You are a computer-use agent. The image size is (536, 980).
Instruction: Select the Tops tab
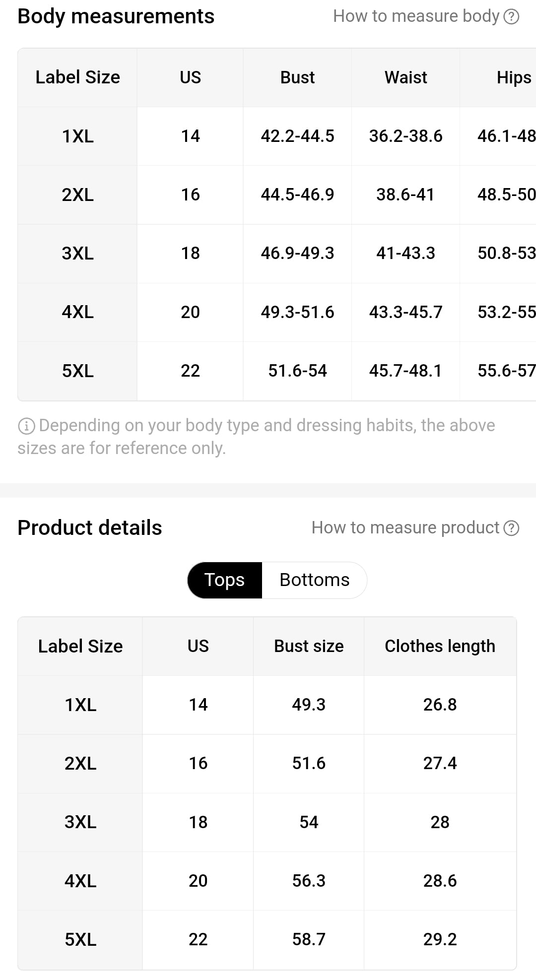tap(225, 580)
